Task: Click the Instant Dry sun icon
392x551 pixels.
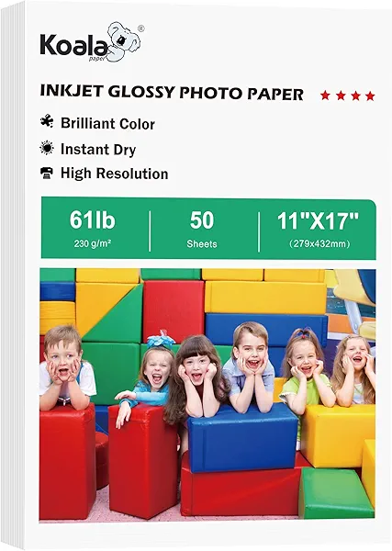Action: (x=47, y=148)
